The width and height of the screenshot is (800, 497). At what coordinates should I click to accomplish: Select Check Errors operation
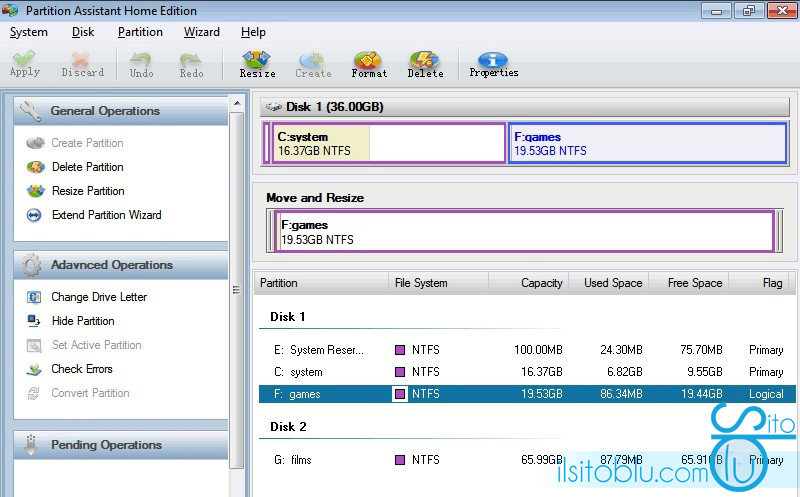click(82, 369)
